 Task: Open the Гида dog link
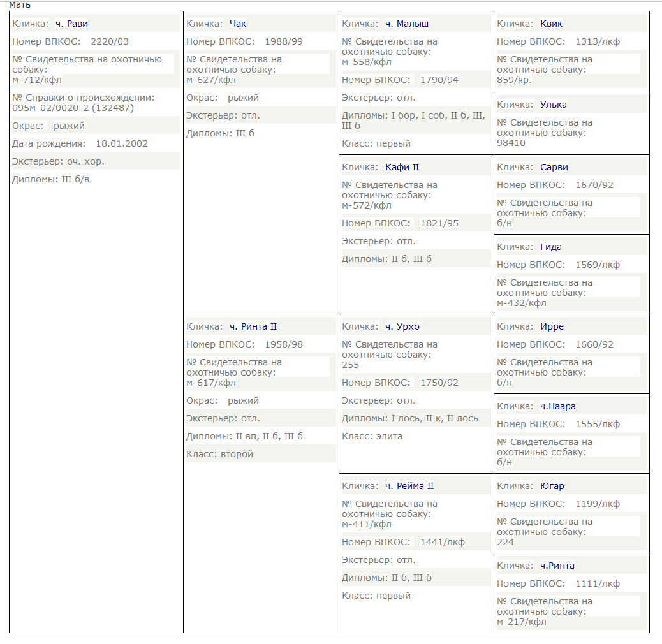click(551, 247)
